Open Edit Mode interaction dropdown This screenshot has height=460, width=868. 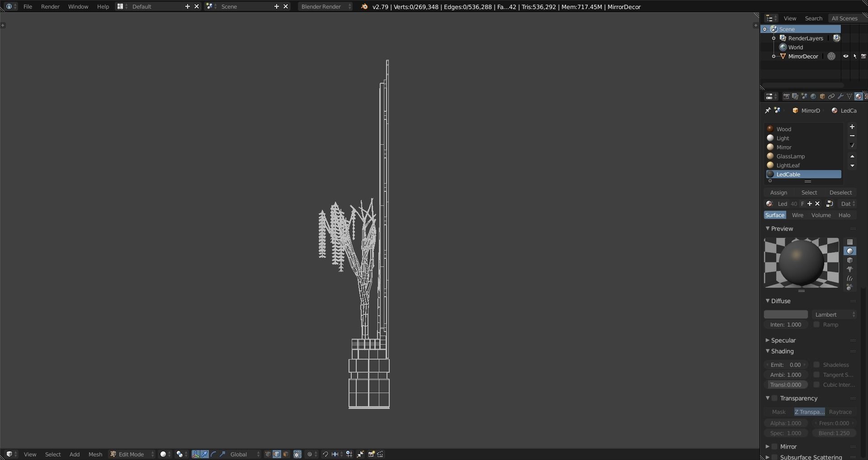coord(132,454)
